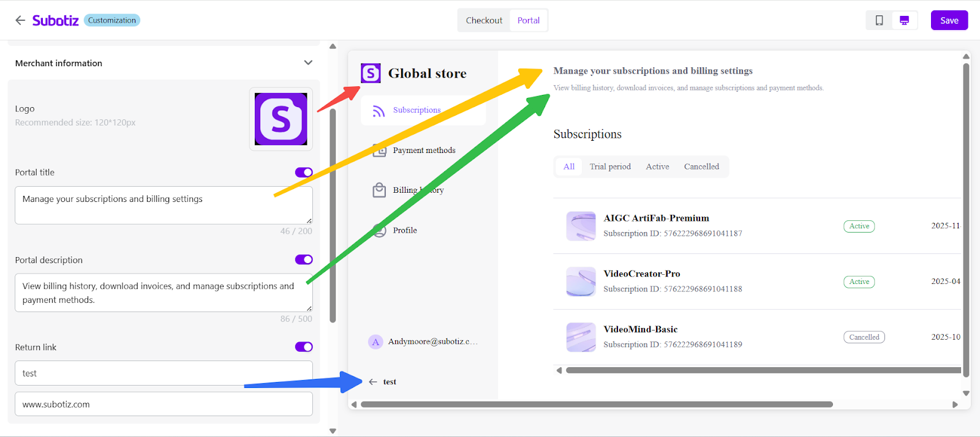Click the back arrow beside Subotiz logo

(x=20, y=20)
